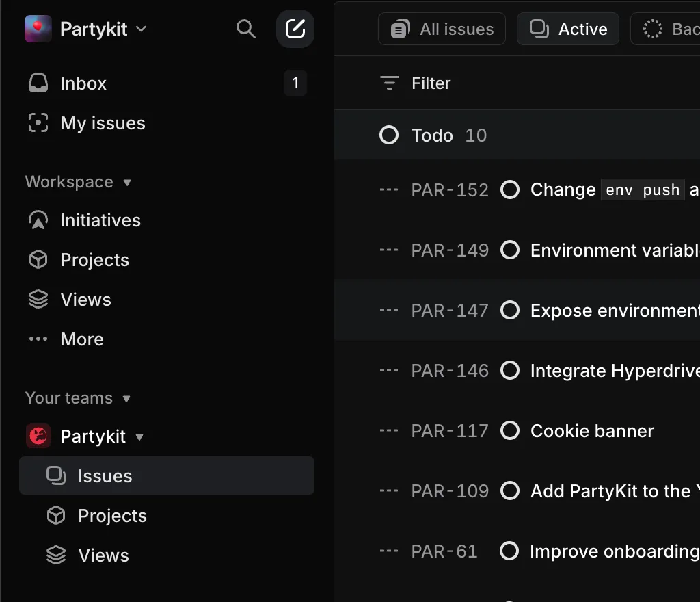Viewport: 700px width, 602px height.
Task: Switch to the Active issues tab
Action: point(567,29)
